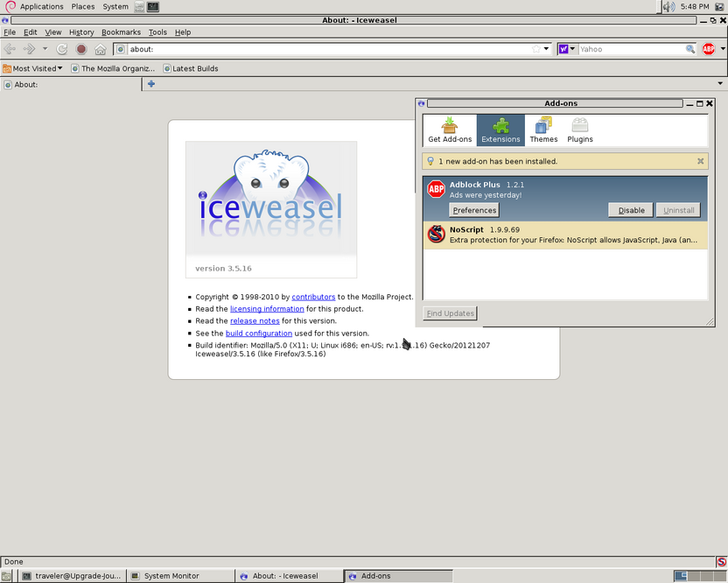Select the About: browser tab
The height and width of the screenshot is (583, 728).
pos(71,84)
